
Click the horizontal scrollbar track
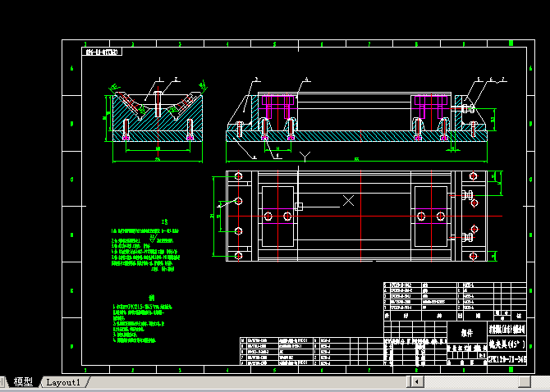(476, 381)
